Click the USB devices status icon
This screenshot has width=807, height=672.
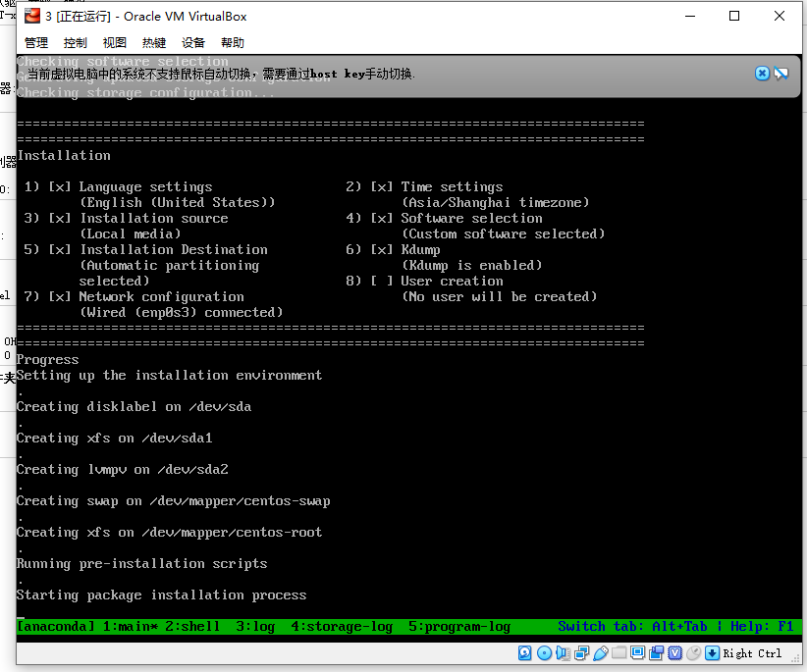pos(600,653)
